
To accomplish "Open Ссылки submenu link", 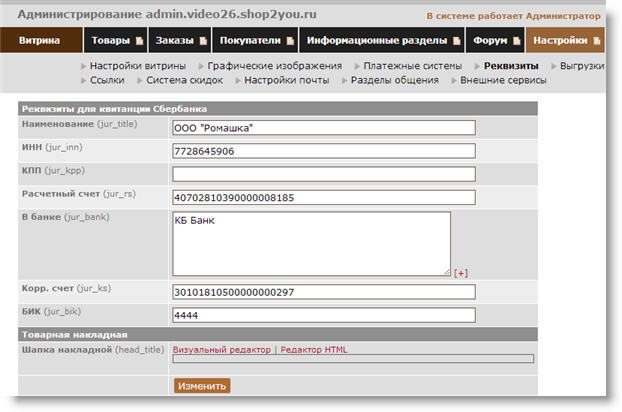I will (x=107, y=80).
